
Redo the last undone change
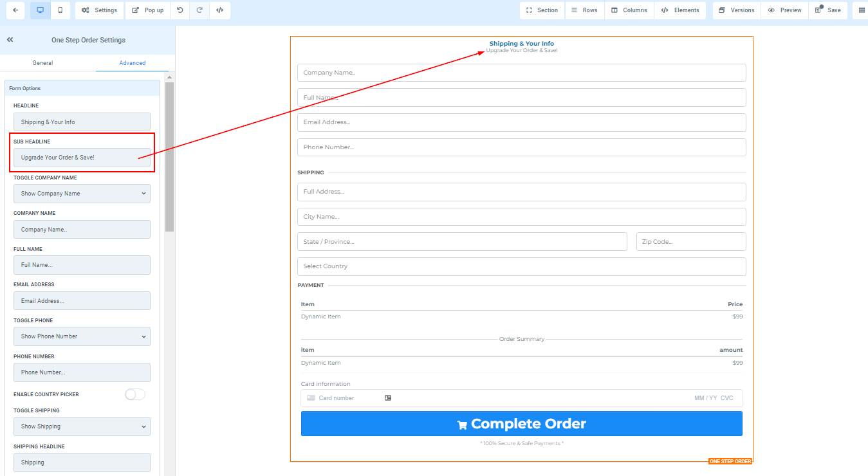pyautogui.click(x=199, y=10)
